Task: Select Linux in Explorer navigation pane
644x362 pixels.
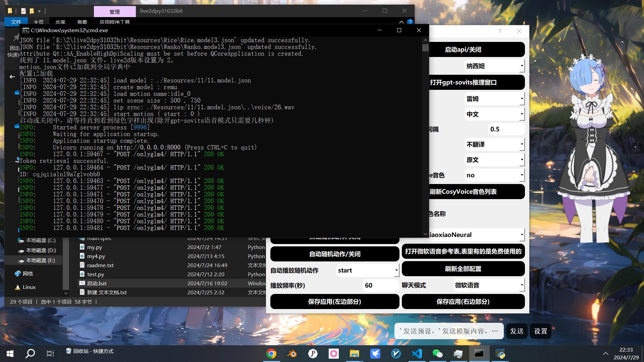Action: pos(25,287)
